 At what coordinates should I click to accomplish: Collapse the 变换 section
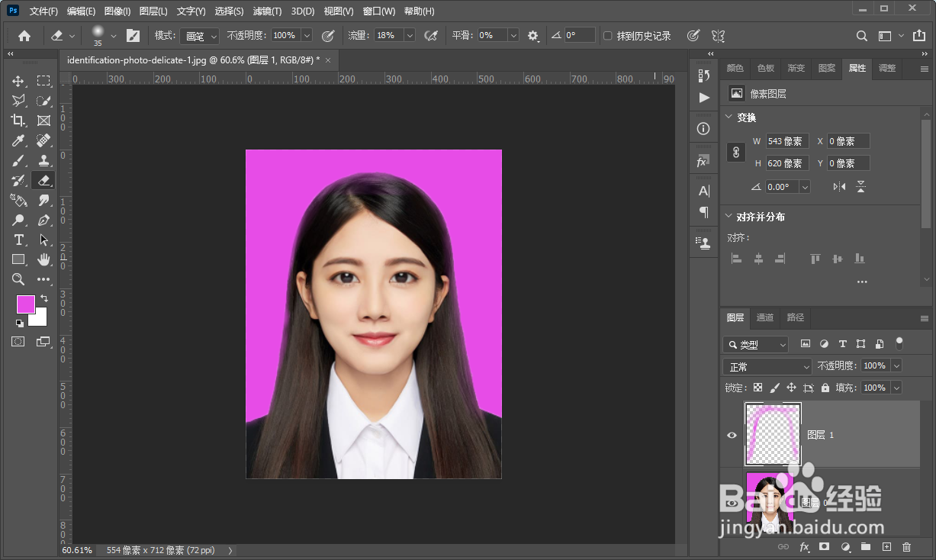tap(728, 117)
